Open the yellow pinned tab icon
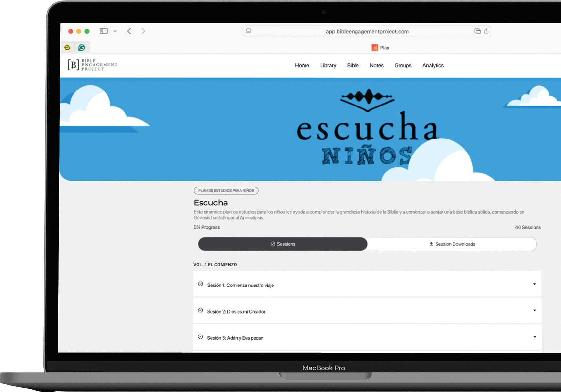This screenshot has height=392, width=561. pos(67,48)
